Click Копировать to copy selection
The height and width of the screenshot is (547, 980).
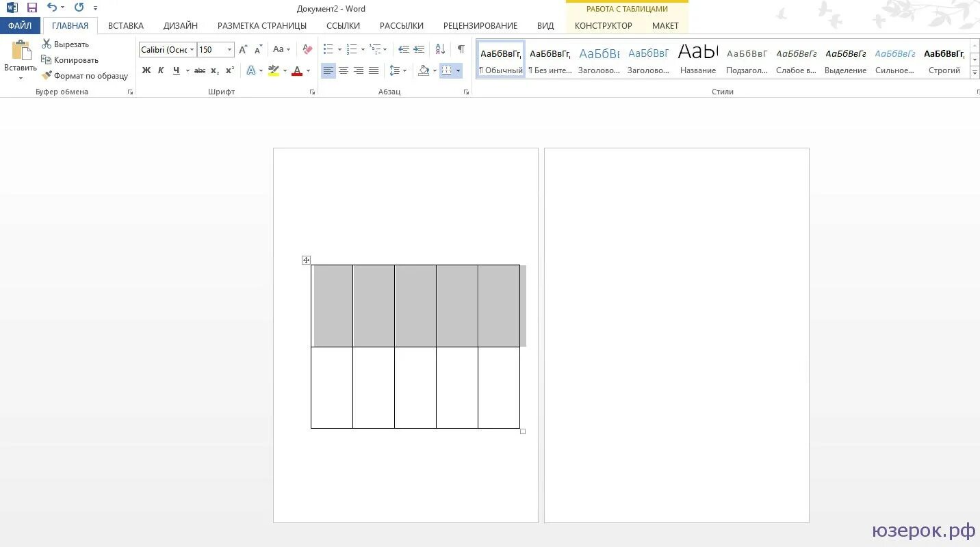(x=70, y=60)
